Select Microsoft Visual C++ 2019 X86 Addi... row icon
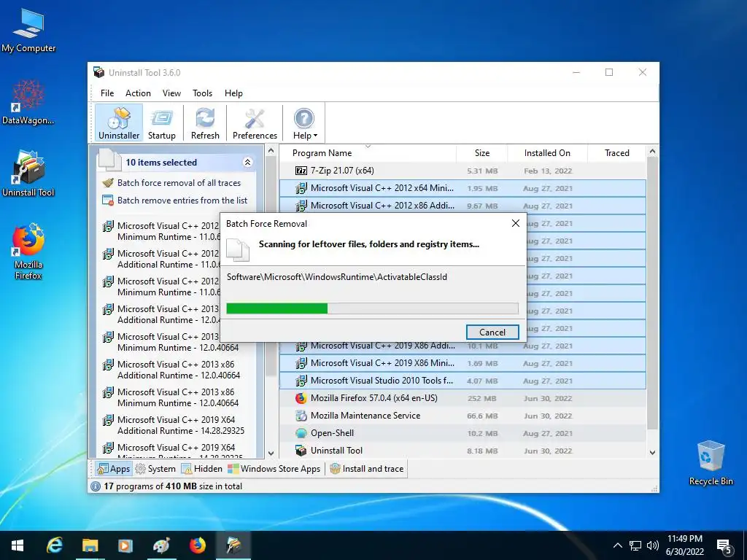The width and height of the screenshot is (747, 560). point(301,347)
